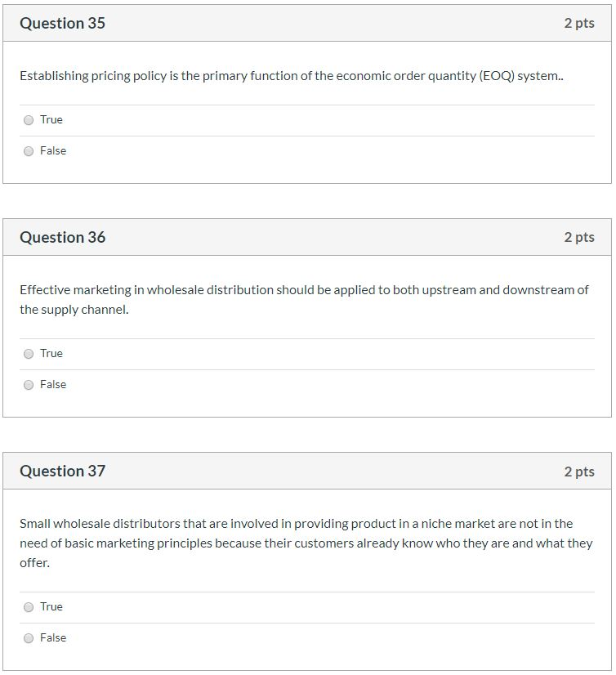Click the Question 35 header

62,23
